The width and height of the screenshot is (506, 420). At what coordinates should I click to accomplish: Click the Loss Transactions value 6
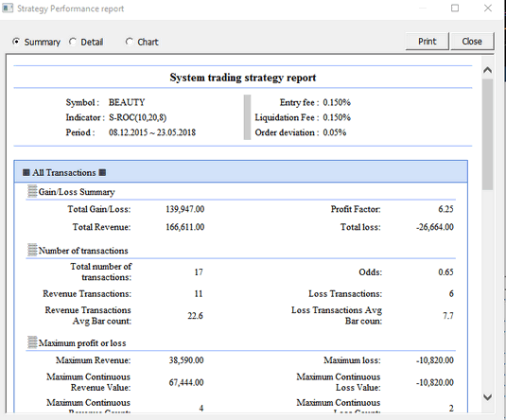click(451, 294)
